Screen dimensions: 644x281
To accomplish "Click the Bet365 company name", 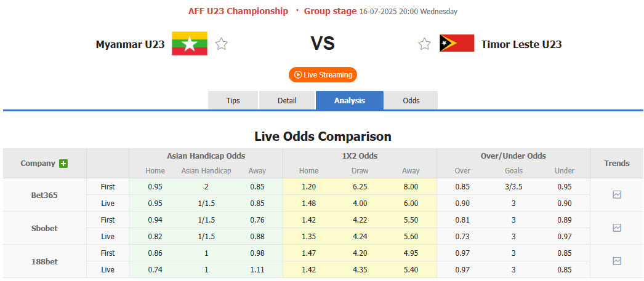I will pyautogui.click(x=44, y=195).
